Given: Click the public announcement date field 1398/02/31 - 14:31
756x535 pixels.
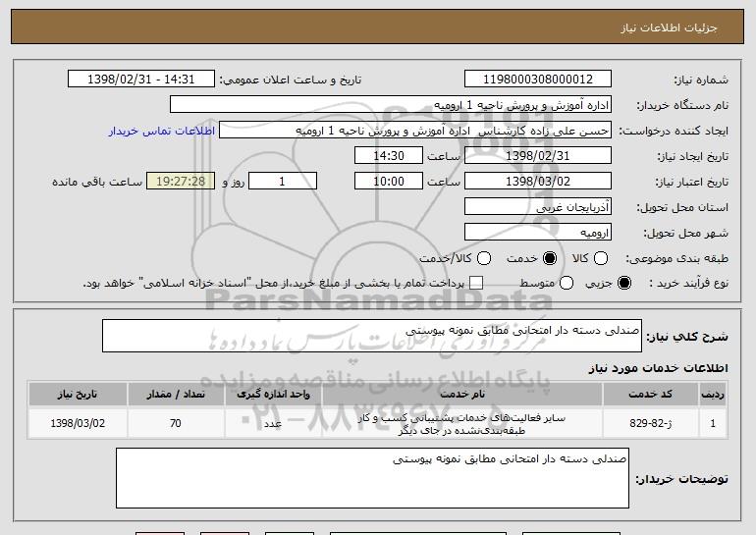Looking at the screenshot, I should click(x=141, y=80).
